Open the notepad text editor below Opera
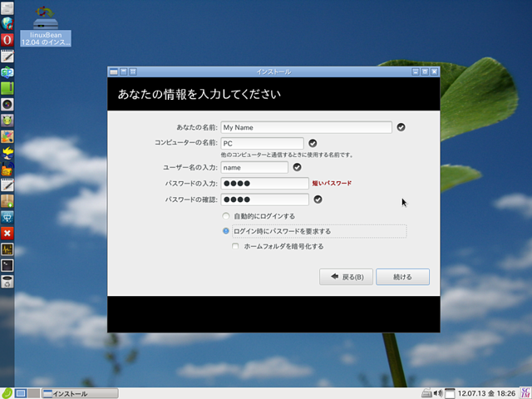 (7, 56)
